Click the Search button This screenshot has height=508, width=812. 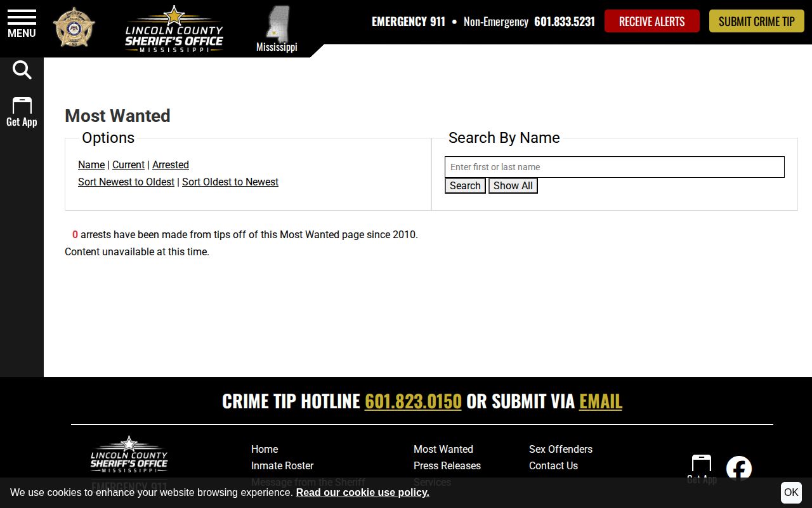[465, 185]
